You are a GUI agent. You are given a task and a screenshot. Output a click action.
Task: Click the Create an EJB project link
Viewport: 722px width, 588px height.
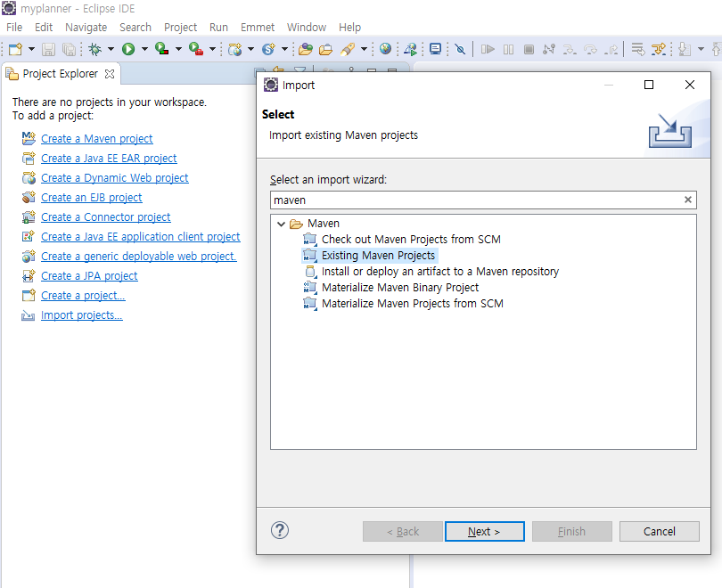click(91, 198)
